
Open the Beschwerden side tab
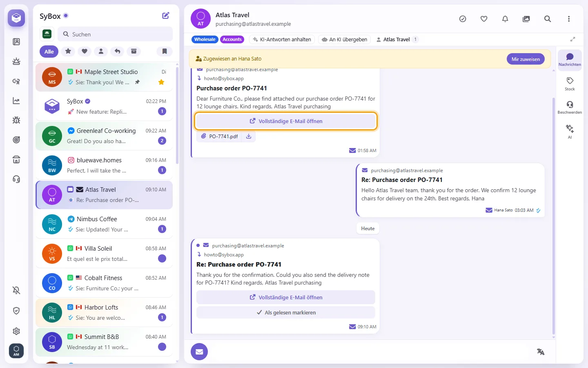point(570,108)
